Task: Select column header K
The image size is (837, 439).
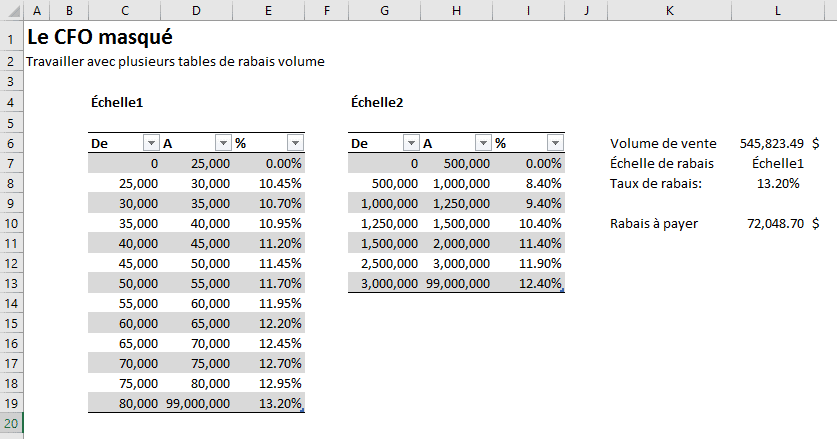Action: [668, 11]
